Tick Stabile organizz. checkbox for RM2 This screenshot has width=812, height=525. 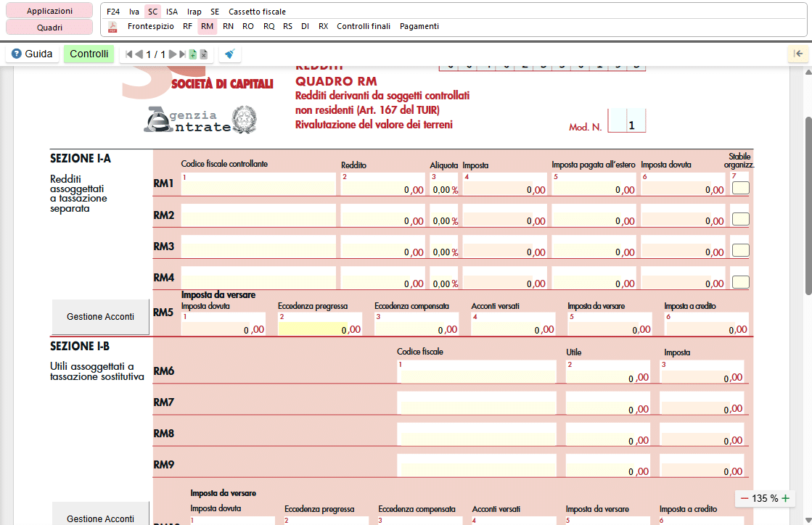tap(741, 219)
